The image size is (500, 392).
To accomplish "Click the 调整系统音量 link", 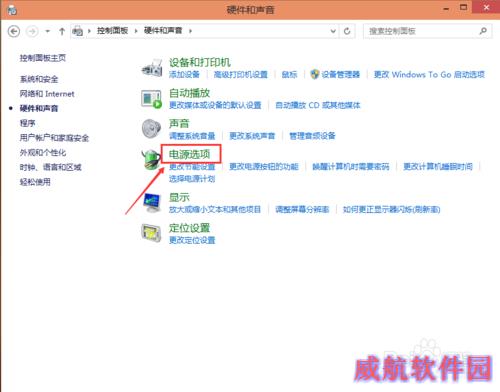I will click(x=192, y=136).
